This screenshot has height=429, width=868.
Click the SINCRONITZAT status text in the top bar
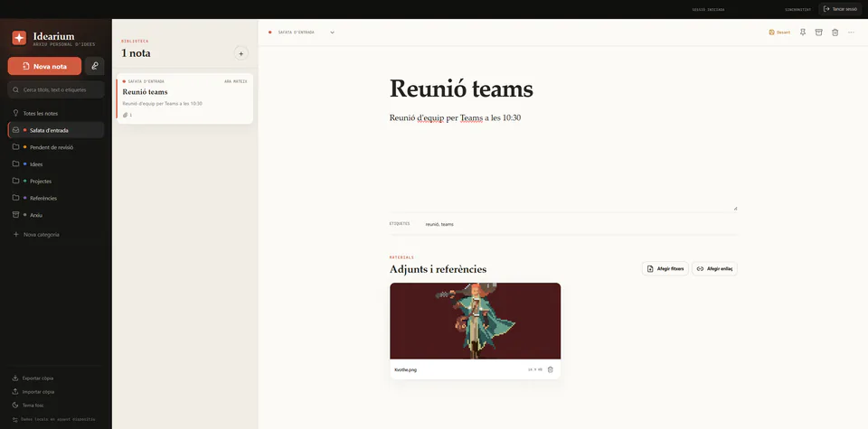pyautogui.click(x=797, y=9)
